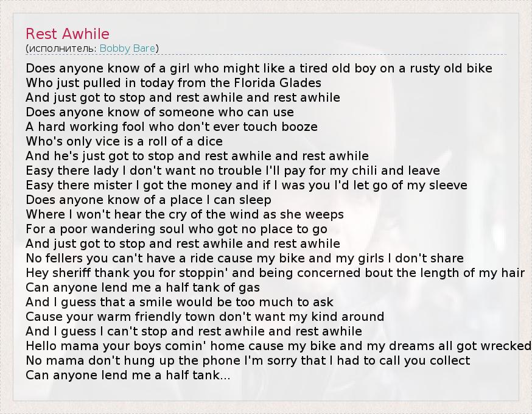
Task: Click the "Hey sheriff" lyric line
Action: coord(275,273)
